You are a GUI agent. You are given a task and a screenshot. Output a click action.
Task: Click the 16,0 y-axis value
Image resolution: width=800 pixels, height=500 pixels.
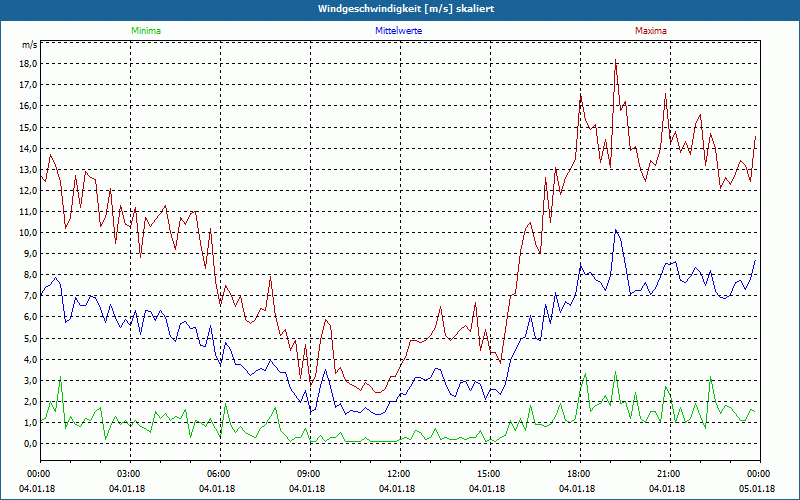pos(29,106)
